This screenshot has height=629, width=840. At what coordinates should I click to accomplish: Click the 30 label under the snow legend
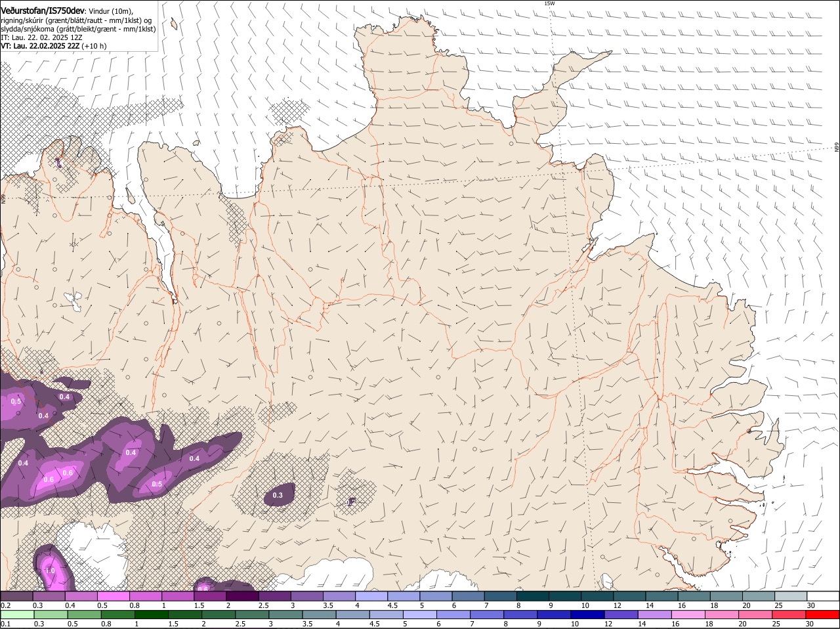point(811,605)
